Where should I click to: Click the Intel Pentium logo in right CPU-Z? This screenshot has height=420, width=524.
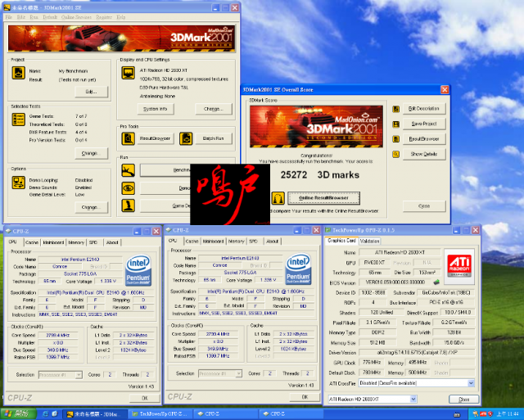point(298,269)
